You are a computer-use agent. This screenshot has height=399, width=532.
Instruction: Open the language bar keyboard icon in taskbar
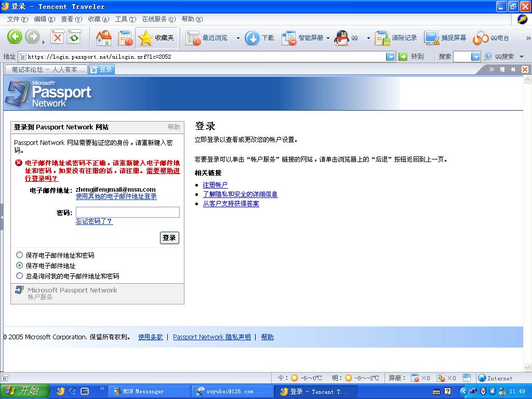point(436,392)
